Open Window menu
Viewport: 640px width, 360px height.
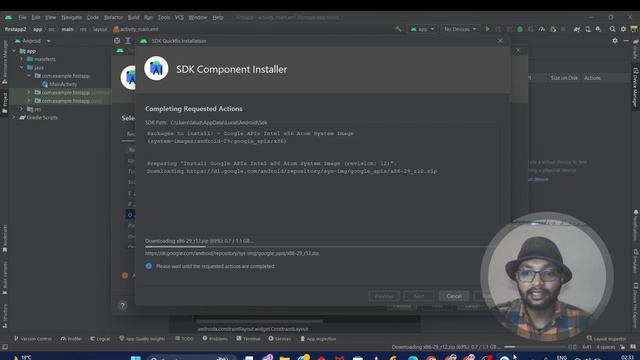(198, 18)
